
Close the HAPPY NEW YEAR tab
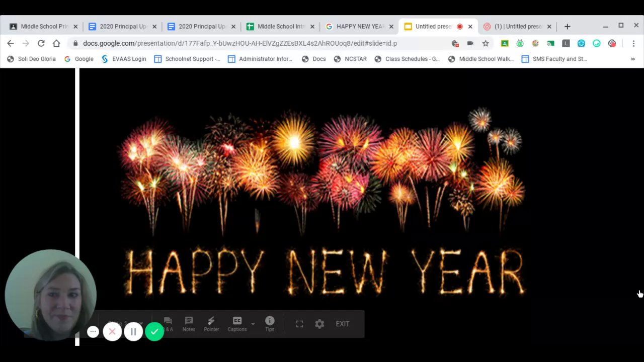tap(391, 27)
